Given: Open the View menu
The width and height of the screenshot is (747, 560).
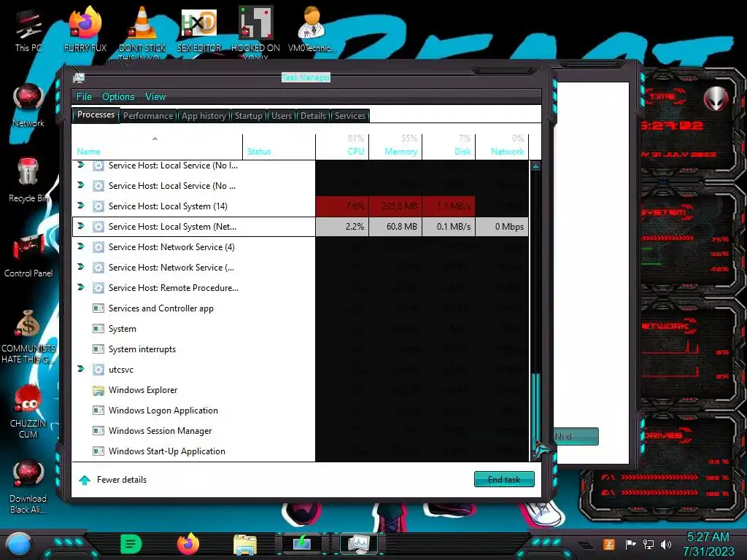Looking at the screenshot, I should point(155,97).
